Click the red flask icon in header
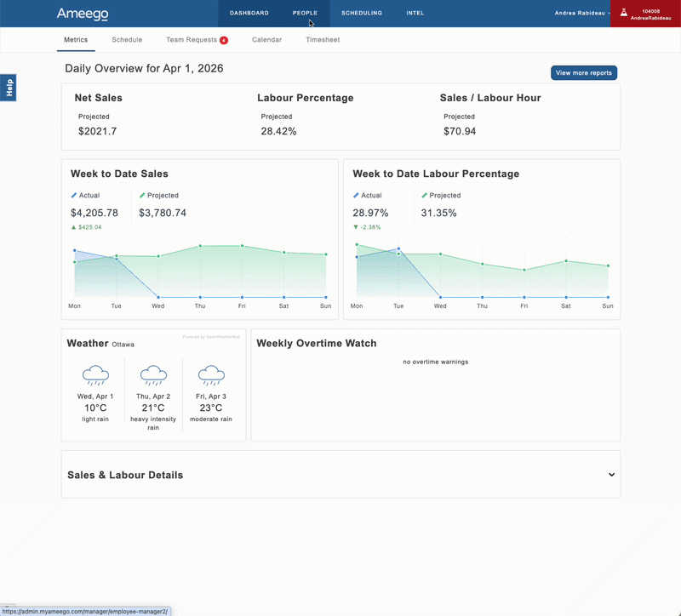Screen dimensions: 681x616 point(624,13)
